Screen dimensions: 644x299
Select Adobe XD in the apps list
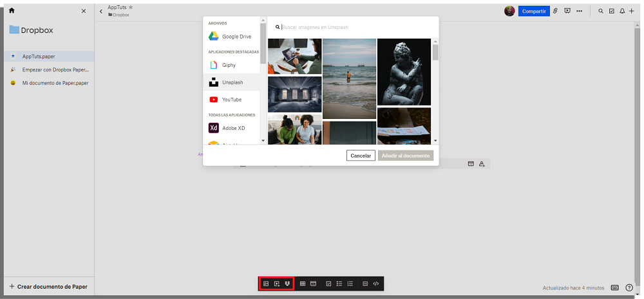232,128
